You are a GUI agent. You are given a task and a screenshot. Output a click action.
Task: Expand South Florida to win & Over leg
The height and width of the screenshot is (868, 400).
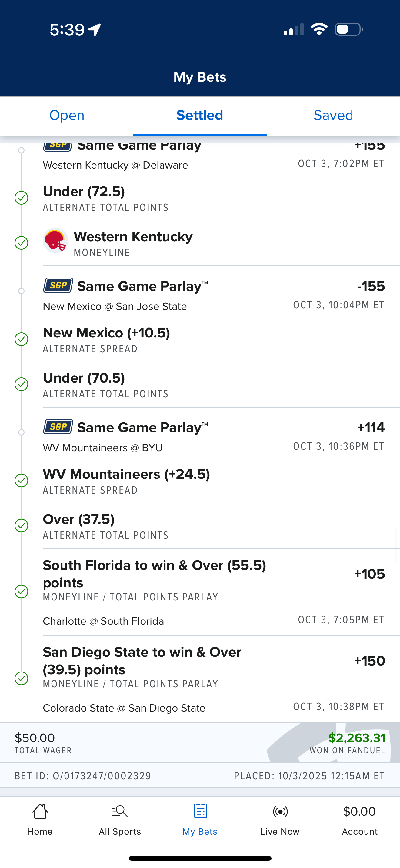[154, 574]
